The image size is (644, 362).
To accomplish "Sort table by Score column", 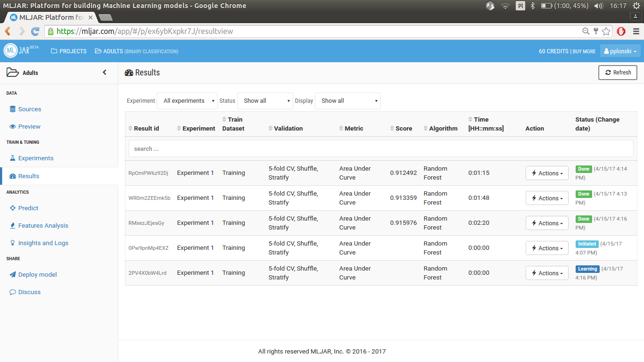I will (x=401, y=128).
